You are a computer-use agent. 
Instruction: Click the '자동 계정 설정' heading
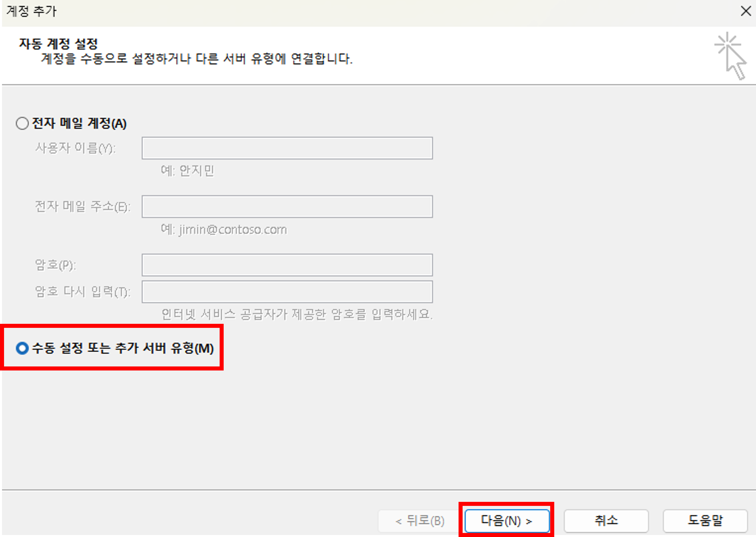point(59,44)
